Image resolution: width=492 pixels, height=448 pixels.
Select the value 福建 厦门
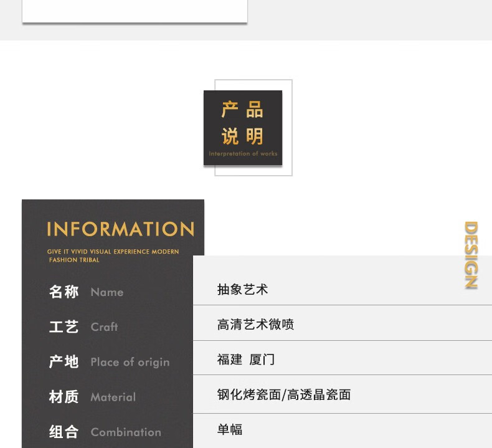pos(245,360)
